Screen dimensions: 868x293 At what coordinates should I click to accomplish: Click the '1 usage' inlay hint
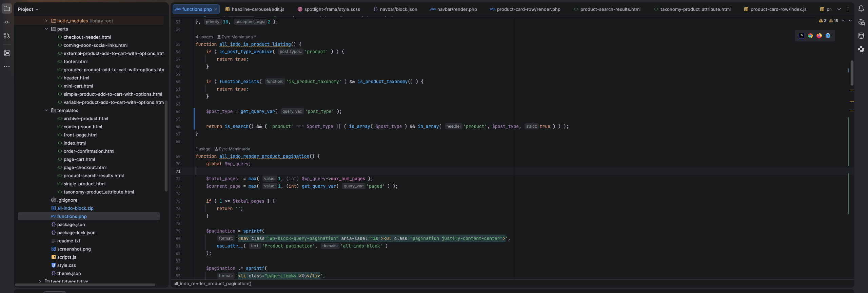[x=203, y=149]
